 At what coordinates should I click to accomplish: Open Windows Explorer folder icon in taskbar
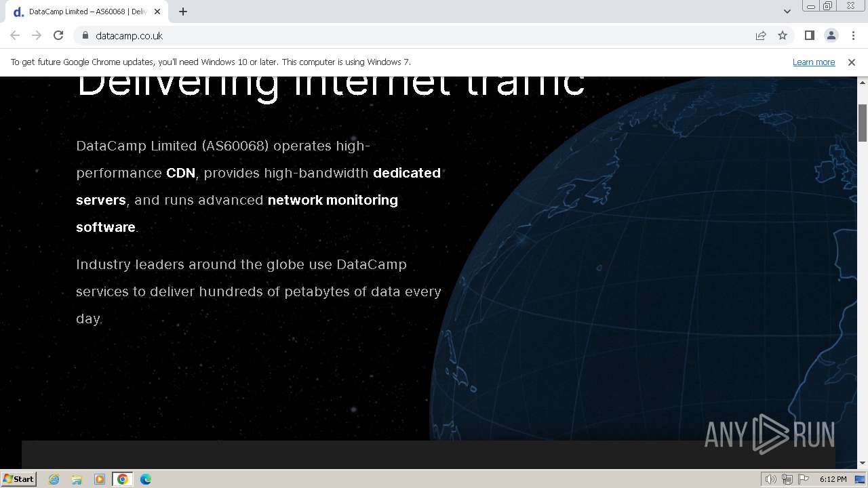(x=77, y=479)
